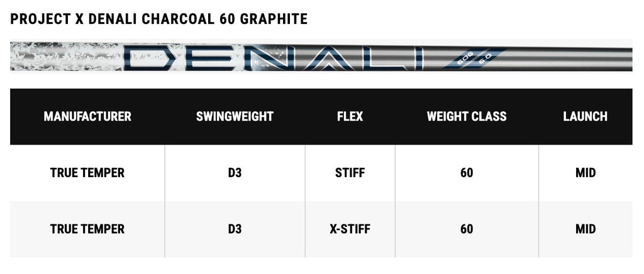This screenshot has width=644, height=274.
Task: Click True Temper in the X-Stiff row
Action: pyautogui.click(x=87, y=229)
